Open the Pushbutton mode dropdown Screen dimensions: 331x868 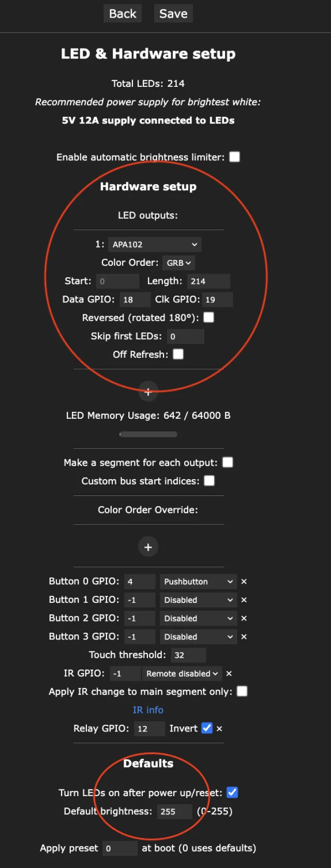pos(198,581)
